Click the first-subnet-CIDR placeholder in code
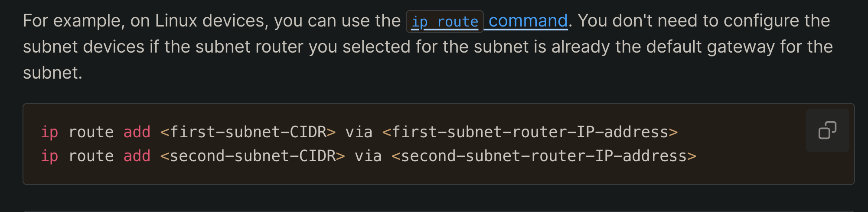 tap(248, 132)
